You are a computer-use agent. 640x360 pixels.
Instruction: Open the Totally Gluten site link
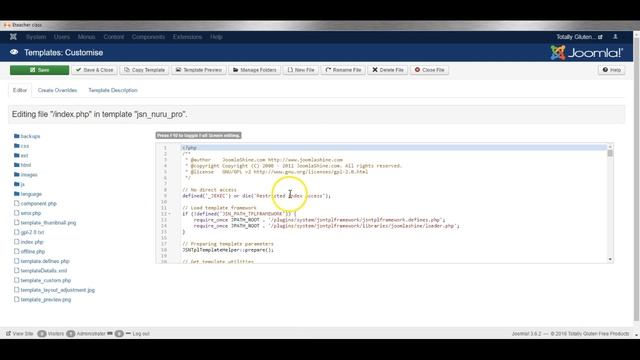(579, 37)
